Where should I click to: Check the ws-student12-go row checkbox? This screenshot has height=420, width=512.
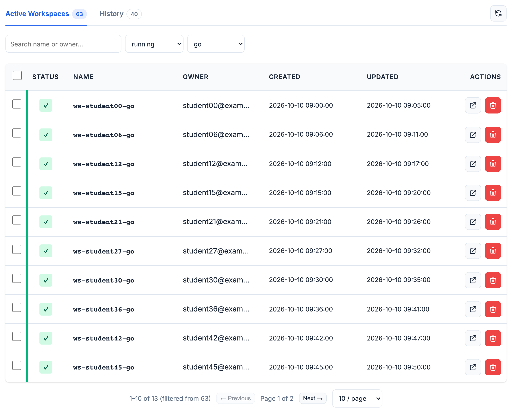17,162
